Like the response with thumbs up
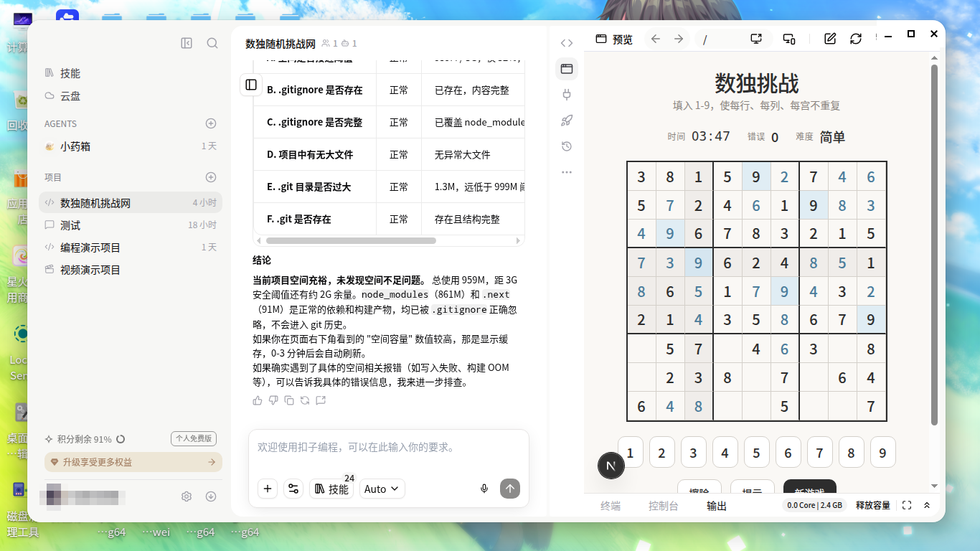Image resolution: width=980 pixels, height=551 pixels. point(258,400)
